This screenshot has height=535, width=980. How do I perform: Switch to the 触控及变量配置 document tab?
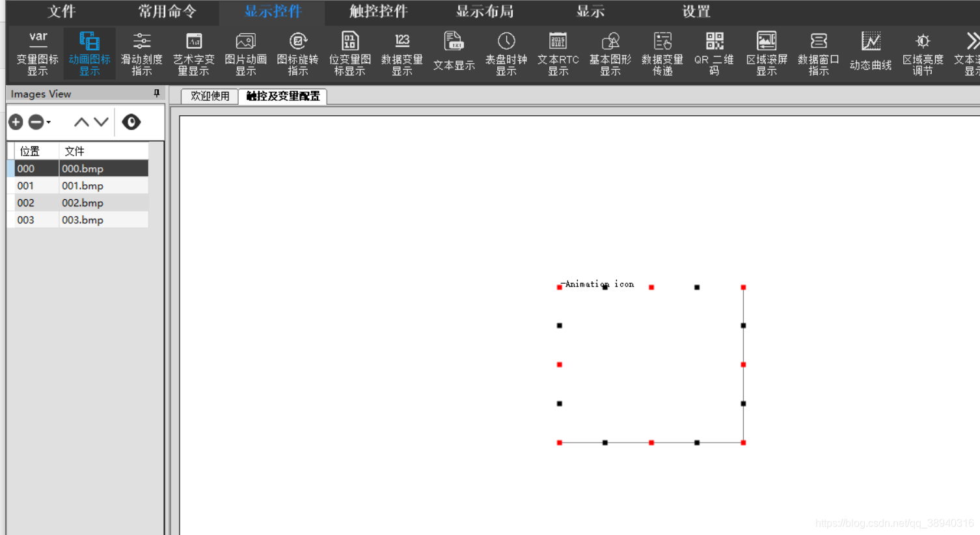point(283,96)
